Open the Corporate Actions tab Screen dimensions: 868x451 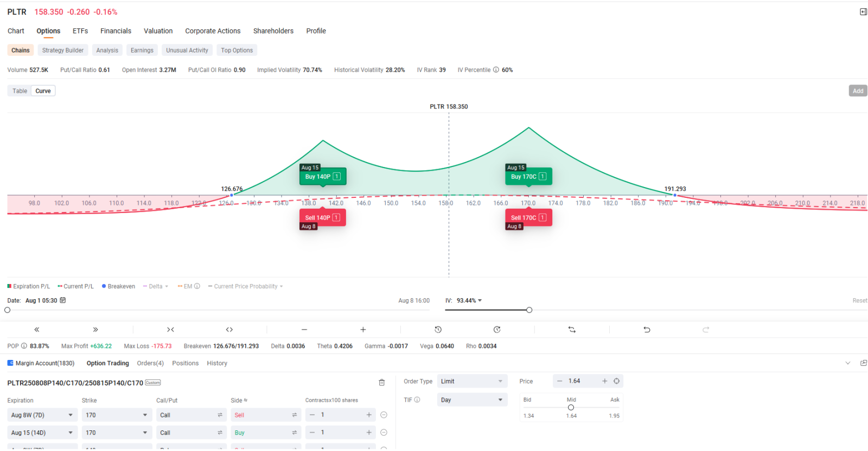click(213, 31)
